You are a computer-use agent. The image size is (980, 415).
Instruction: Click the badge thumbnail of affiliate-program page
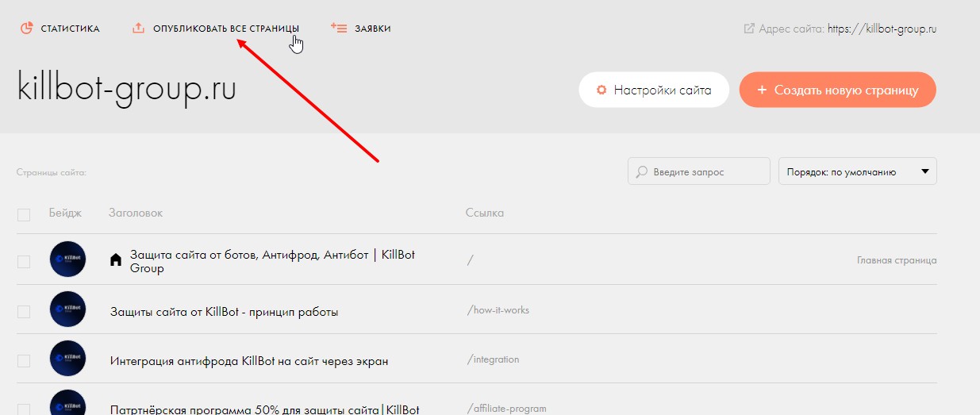pos(67,402)
